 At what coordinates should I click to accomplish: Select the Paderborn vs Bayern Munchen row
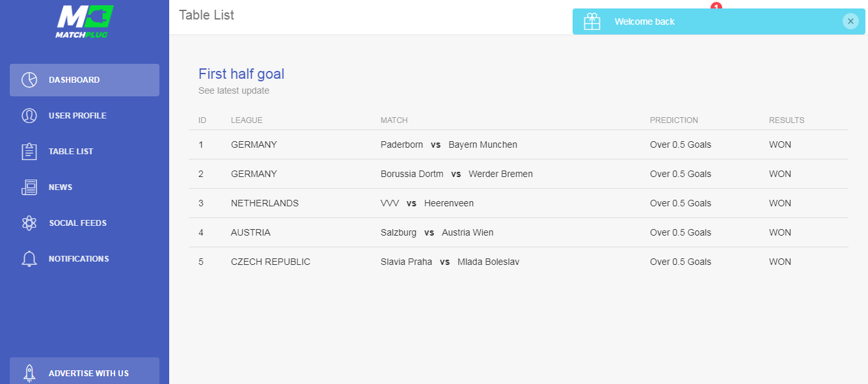449,144
